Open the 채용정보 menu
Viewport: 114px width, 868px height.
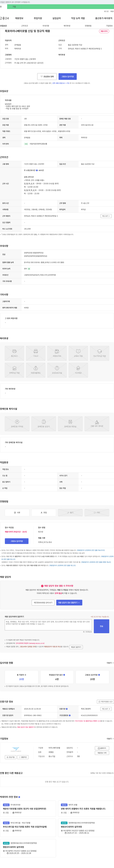coord(19,18)
